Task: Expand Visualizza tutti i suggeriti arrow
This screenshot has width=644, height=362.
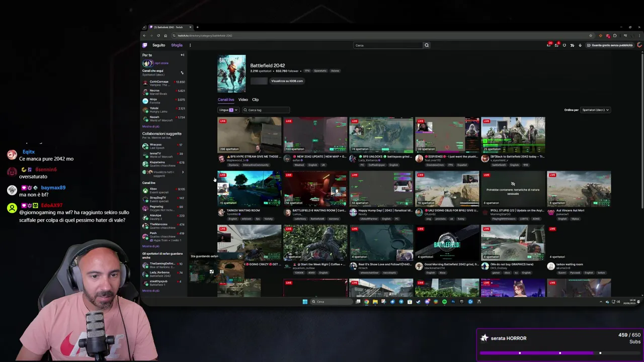Action: (x=183, y=172)
